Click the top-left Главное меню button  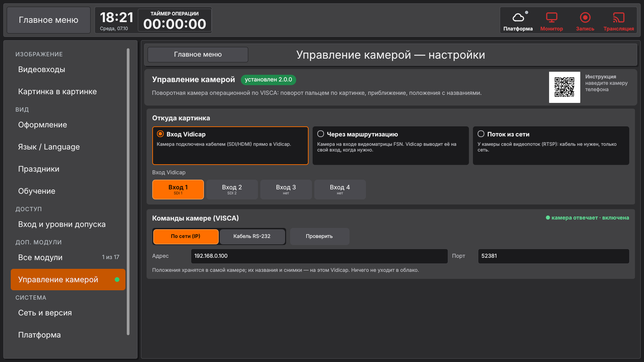pyautogui.click(x=49, y=20)
